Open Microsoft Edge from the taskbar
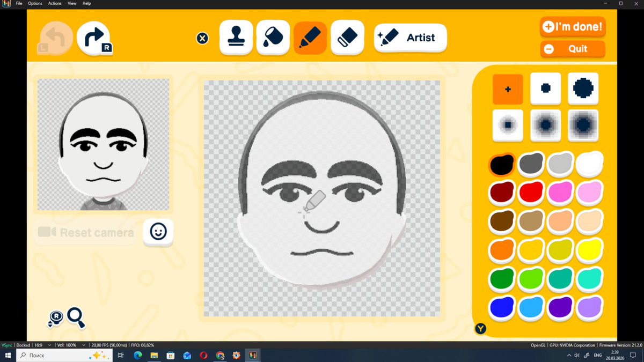Image resolution: width=644 pixels, height=362 pixels. click(x=137, y=356)
